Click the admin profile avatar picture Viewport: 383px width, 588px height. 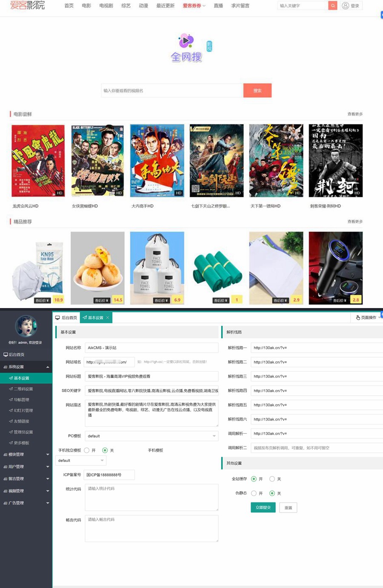[x=26, y=326]
